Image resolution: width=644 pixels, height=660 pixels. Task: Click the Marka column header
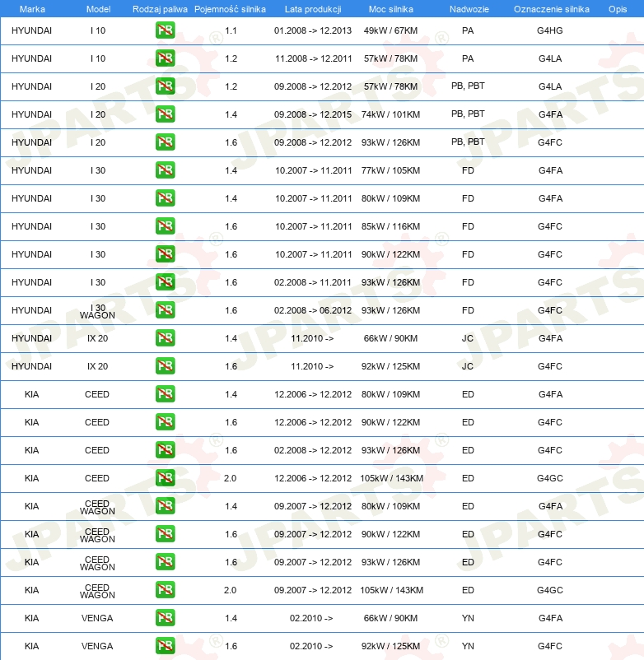click(x=32, y=9)
